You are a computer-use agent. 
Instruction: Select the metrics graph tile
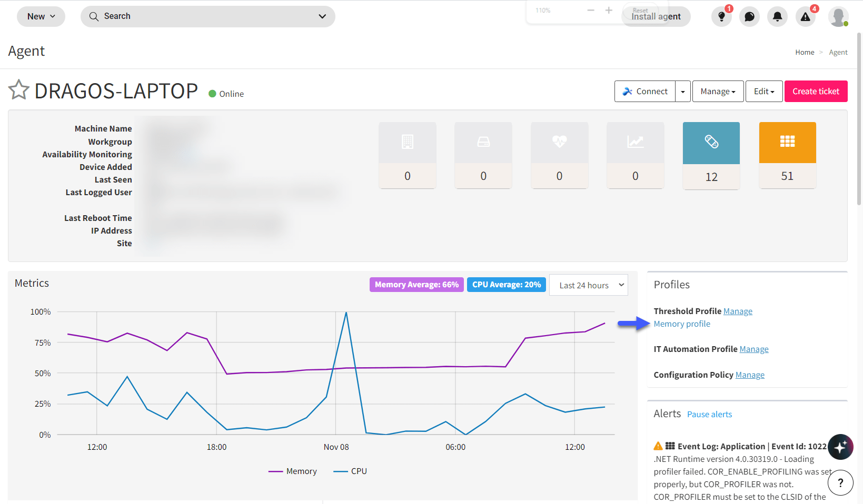tap(635, 155)
